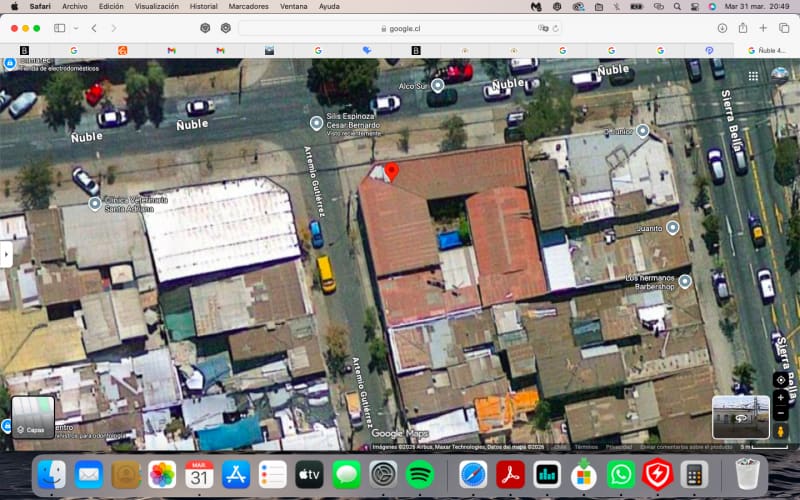
Task: Open the Capas layers switcher
Action: point(33,417)
